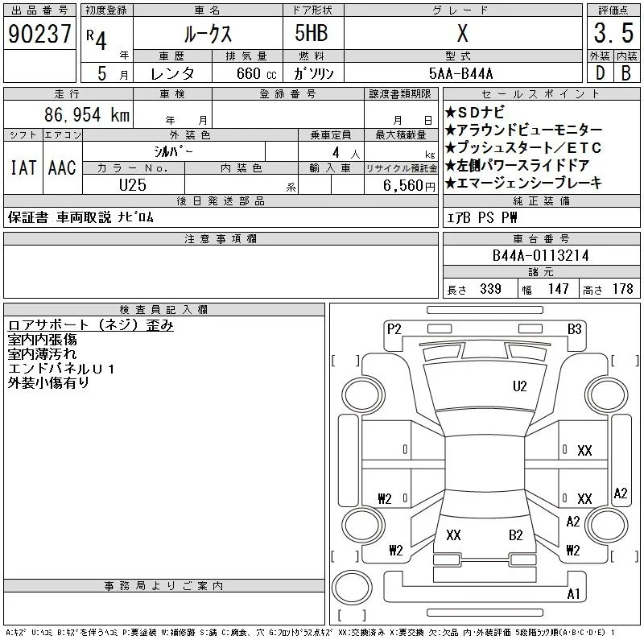644x644 pixels.
Task: Click inspector note '室内内張傷'
Action: click(43, 340)
